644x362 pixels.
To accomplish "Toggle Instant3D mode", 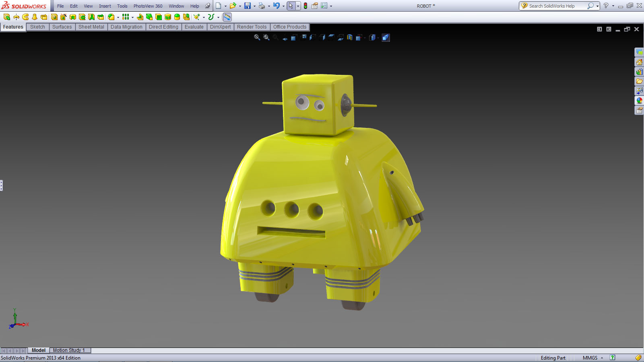I will 227,17.
